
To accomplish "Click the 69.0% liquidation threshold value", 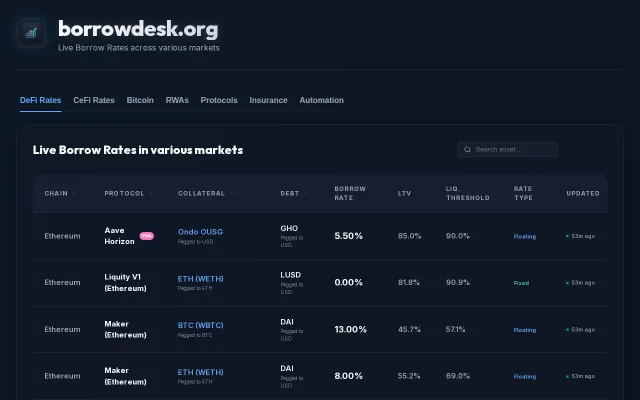I will [458, 376].
